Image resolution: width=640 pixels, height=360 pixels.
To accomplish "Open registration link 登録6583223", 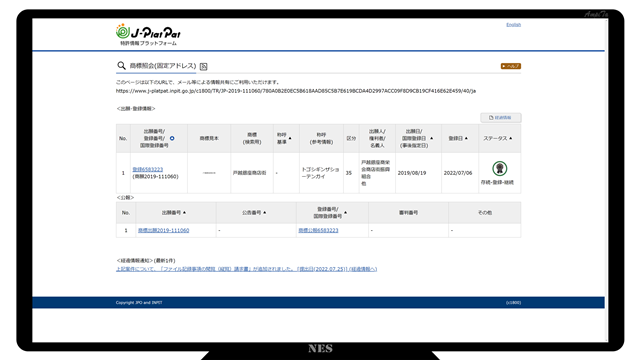I will tap(148, 169).
